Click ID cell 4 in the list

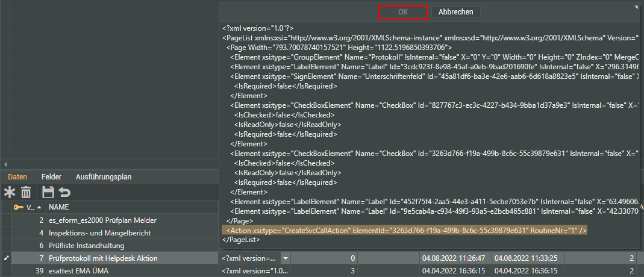29,233
